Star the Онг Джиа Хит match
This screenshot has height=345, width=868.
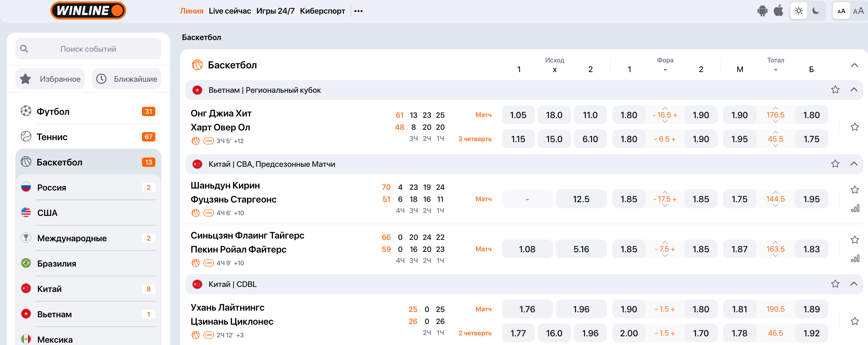click(x=855, y=127)
